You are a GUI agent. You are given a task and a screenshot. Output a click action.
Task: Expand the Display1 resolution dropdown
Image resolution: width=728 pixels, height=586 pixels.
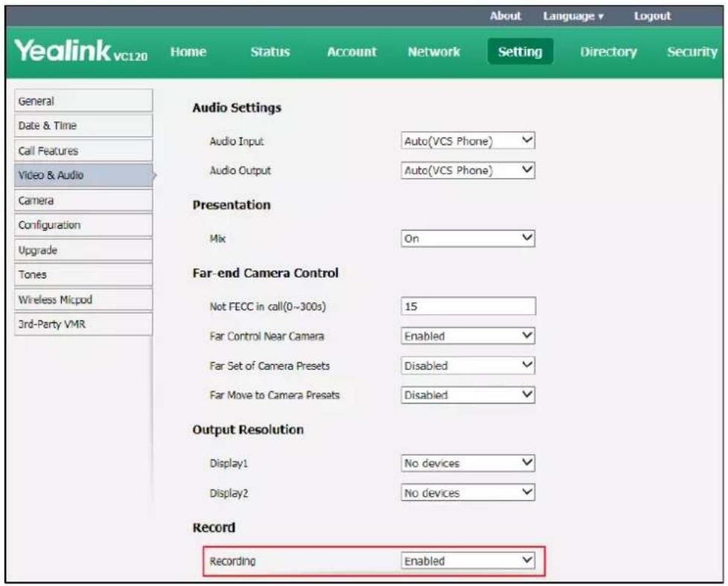[468, 463]
